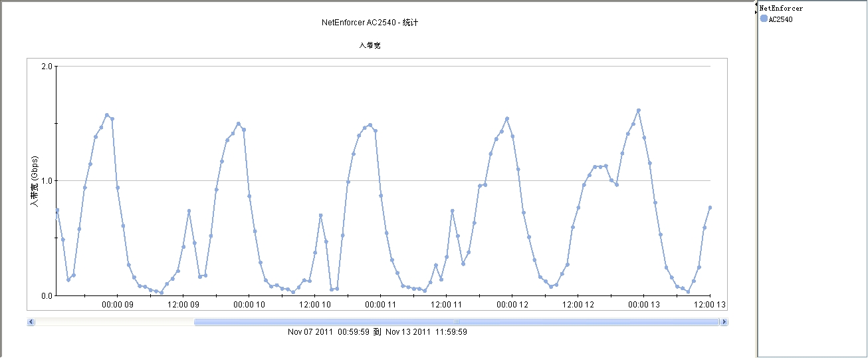Click the chart title NetEnforcer AC2540 - 统计
The image size is (868, 358).
point(370,23)
